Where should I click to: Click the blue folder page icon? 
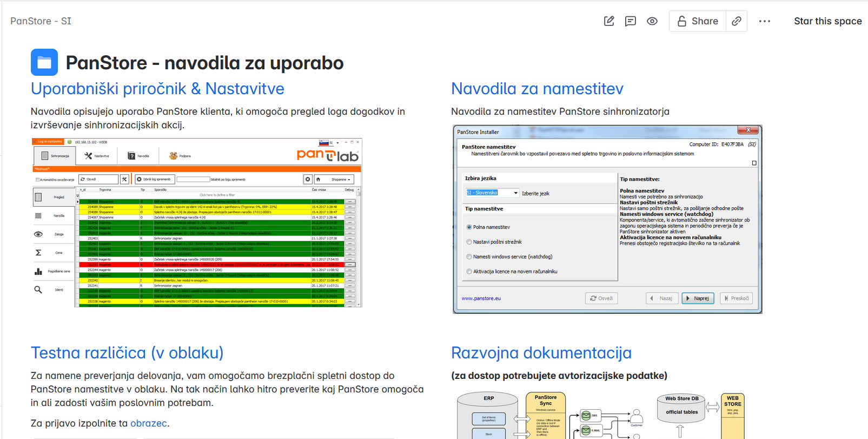44,62
